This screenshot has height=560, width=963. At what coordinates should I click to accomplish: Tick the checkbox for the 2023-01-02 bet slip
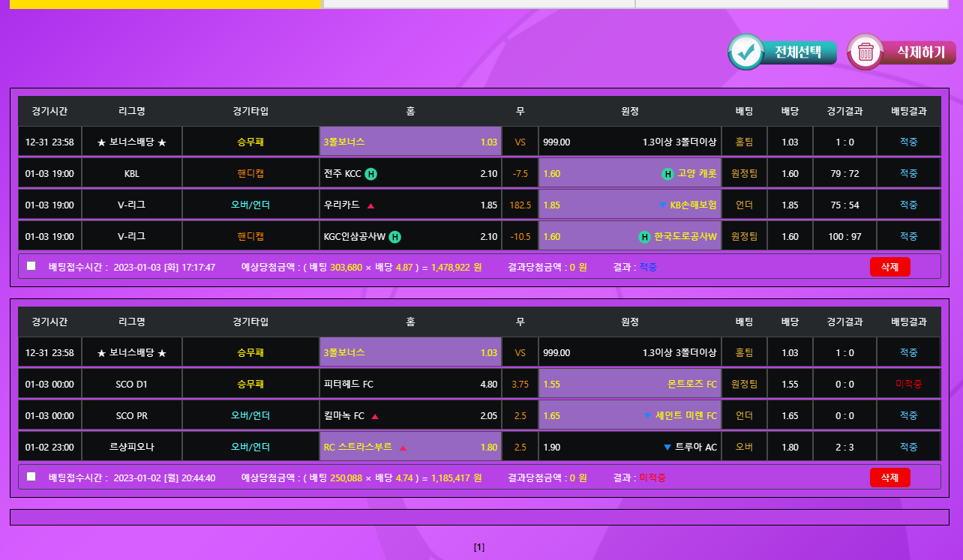[31, 477]
